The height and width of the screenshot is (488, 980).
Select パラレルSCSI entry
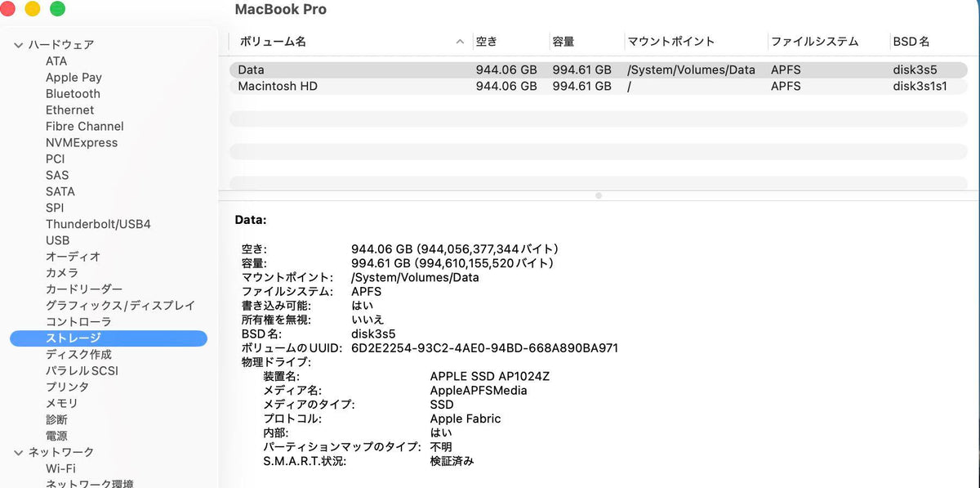[x=82, y=371]
